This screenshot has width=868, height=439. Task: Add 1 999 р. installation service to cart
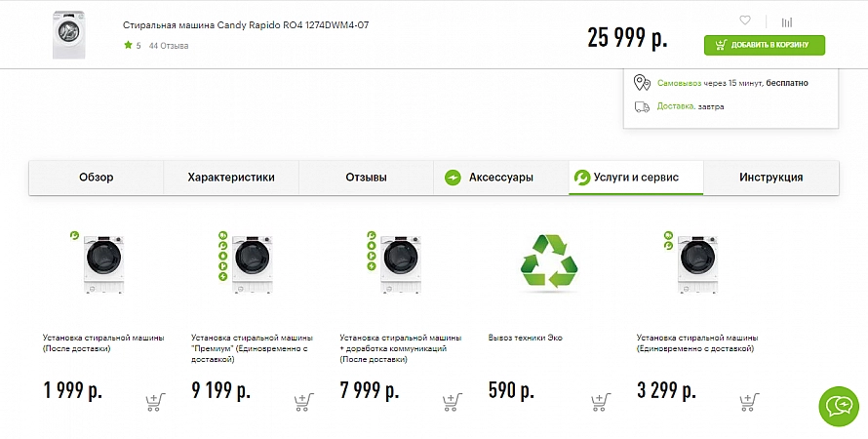[x=155, y=401]
